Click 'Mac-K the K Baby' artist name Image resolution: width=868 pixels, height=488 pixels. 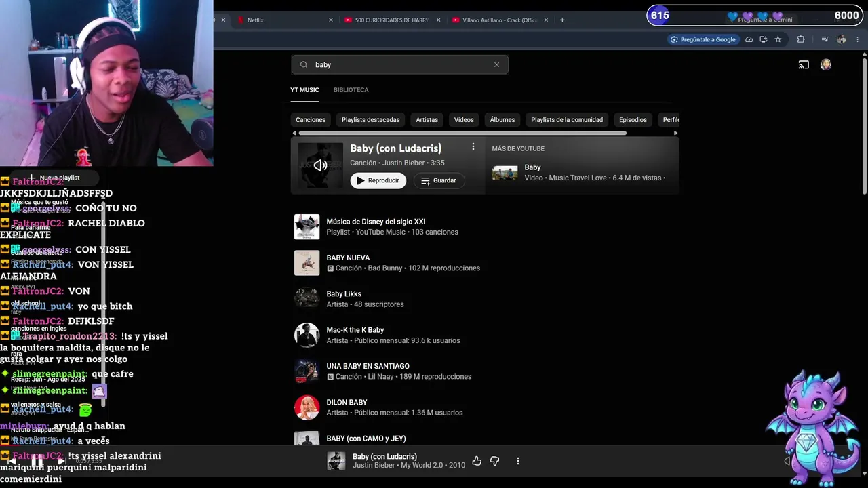355,330
